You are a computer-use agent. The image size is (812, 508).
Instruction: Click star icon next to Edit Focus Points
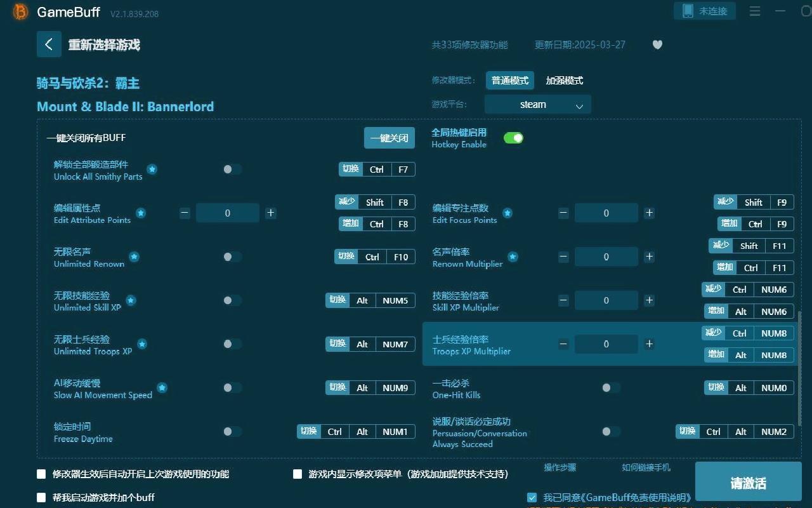coord(507,213)
